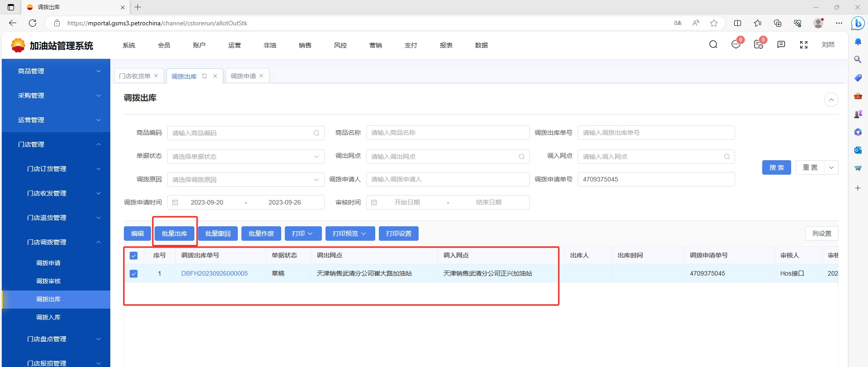
Task: Open the message notifications icon with badge
Action: pos(736,44)
